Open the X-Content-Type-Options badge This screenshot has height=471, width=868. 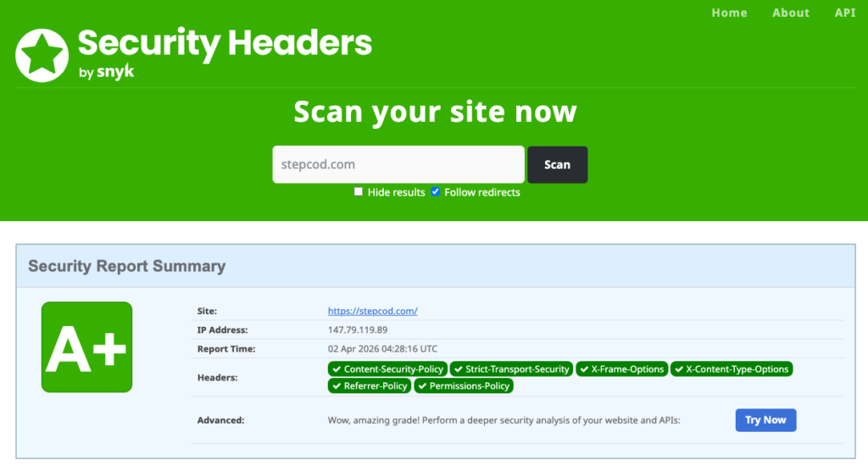click(732, 369)
